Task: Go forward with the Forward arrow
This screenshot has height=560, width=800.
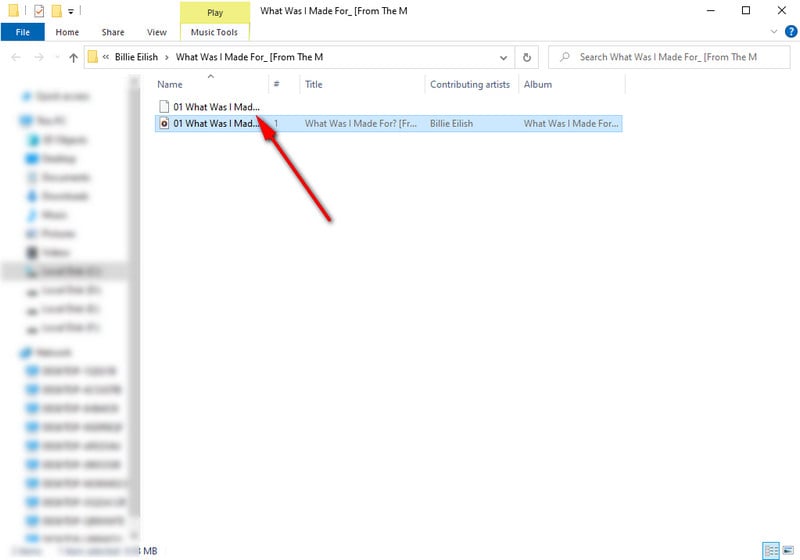Action: click(39, 57)
